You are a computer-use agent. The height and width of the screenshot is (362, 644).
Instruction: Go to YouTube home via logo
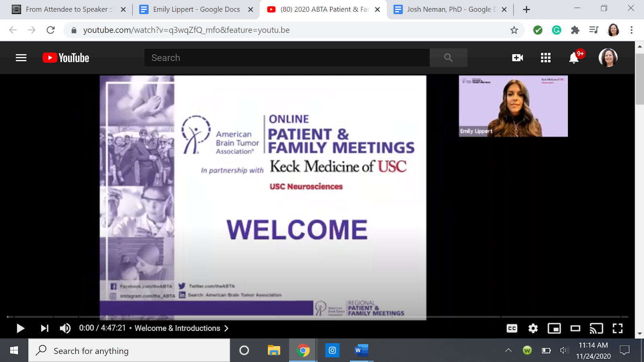pos(66,58)
